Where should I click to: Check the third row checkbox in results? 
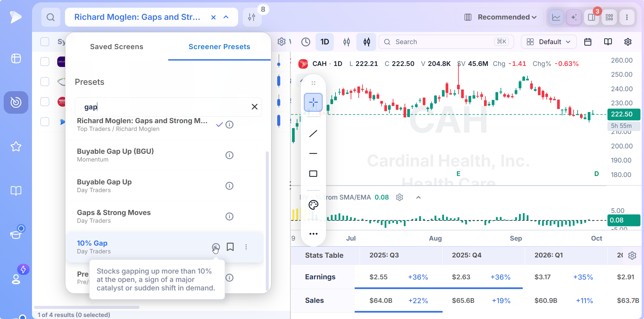pos(45,102)
